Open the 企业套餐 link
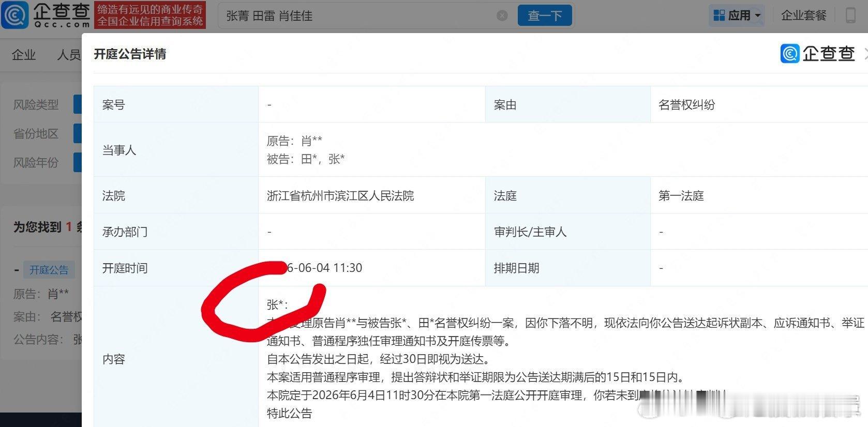Viewport: 868px width, 427px height. [x=803, y=16]
